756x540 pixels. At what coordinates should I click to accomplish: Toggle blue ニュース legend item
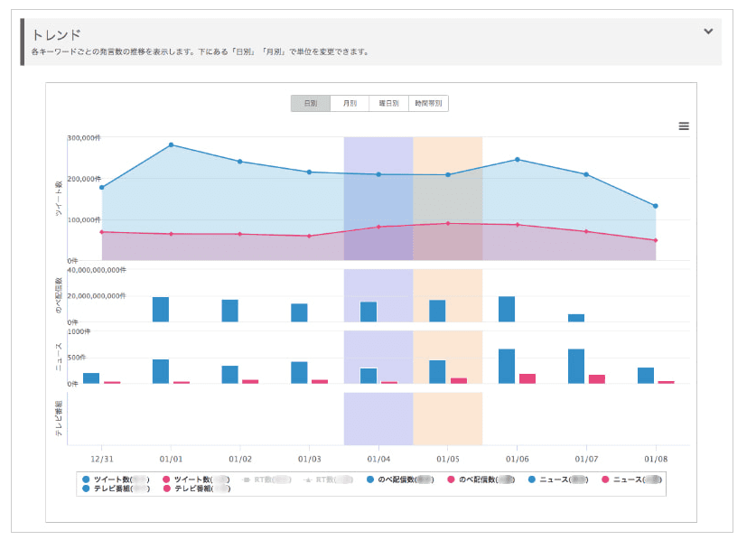click(560, 479)
